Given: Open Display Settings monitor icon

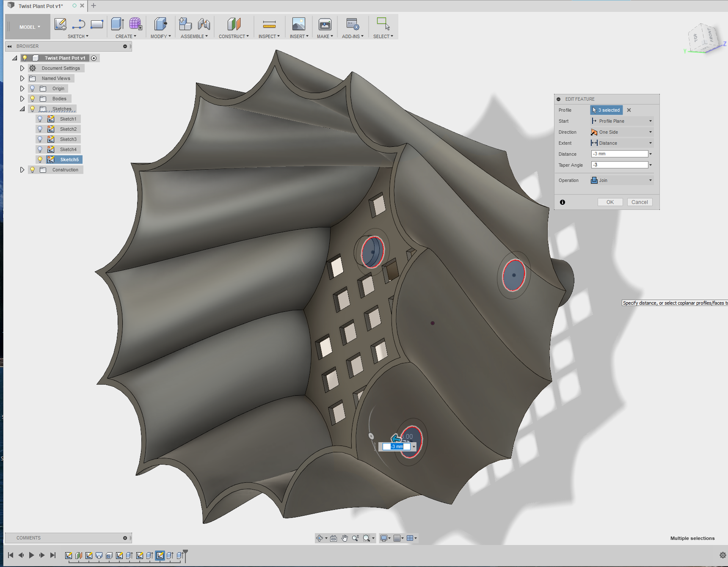Looking at the screenshot, I should pos(383,538).
